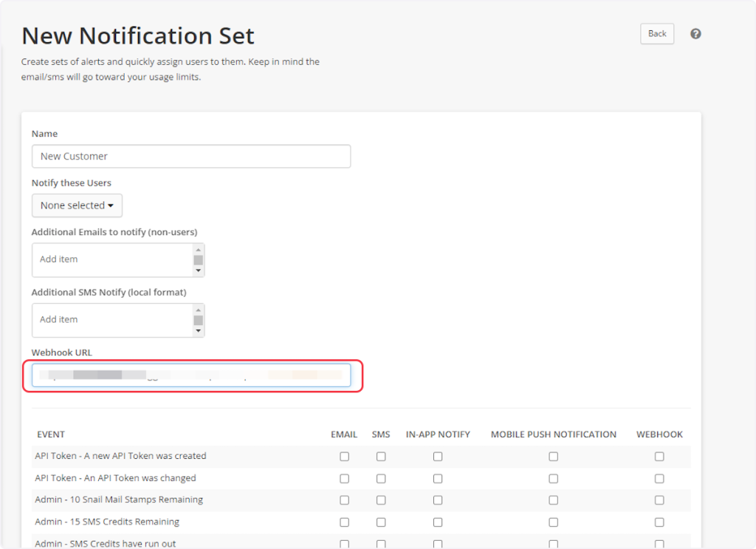Click the help question mark icon
This screenshot has width=756, height=549.
click(x=695, y=34)
